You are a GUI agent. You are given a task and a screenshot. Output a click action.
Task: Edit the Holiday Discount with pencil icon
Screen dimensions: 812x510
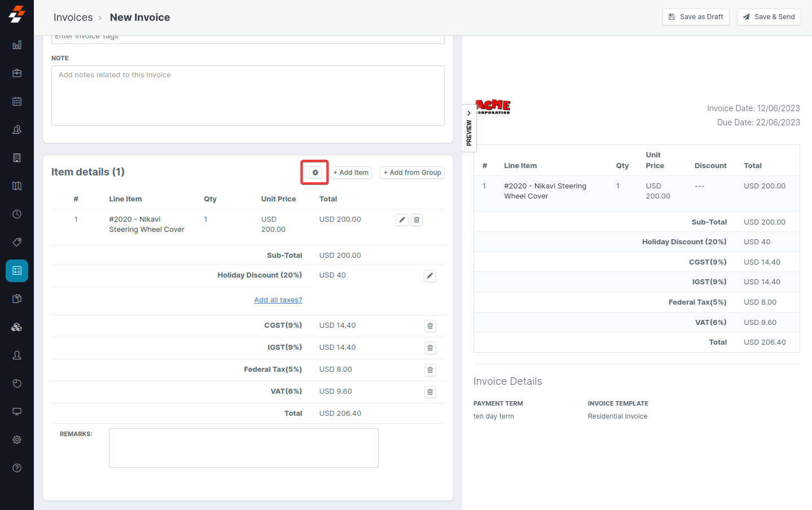[x=430, y=276]
